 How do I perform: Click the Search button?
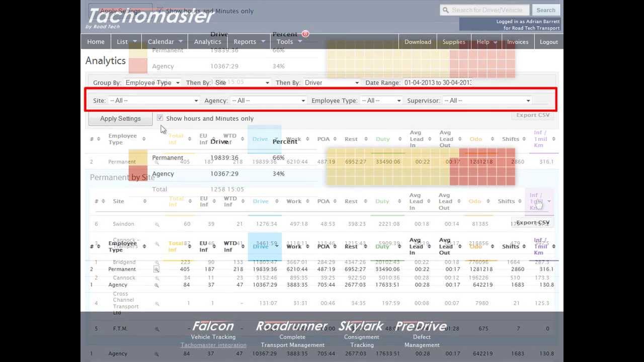tap(545, 10)
